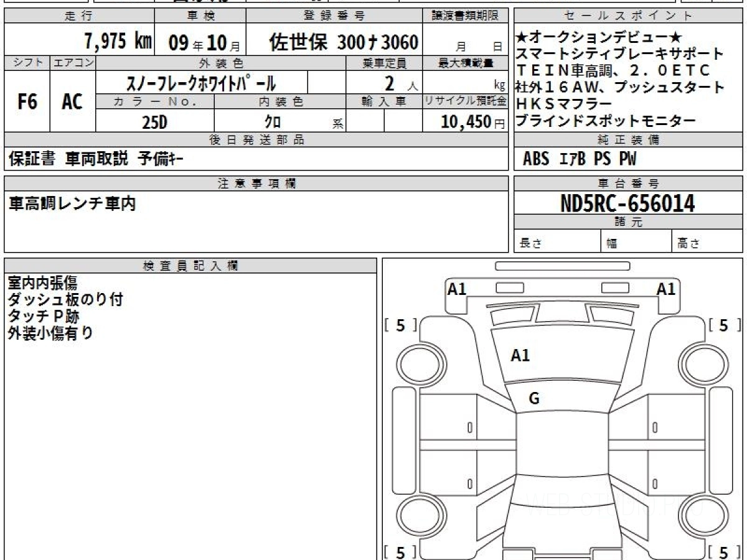Viewport: 747px width, 560px height.
Task: Click the セールスポイント section header
Action: tap(627, 16)
